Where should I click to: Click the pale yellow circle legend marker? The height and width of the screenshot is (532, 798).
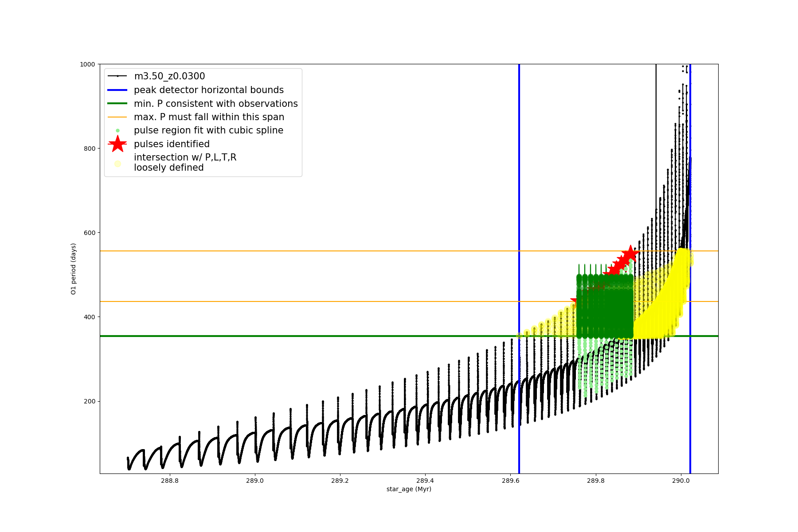point(117,164)
